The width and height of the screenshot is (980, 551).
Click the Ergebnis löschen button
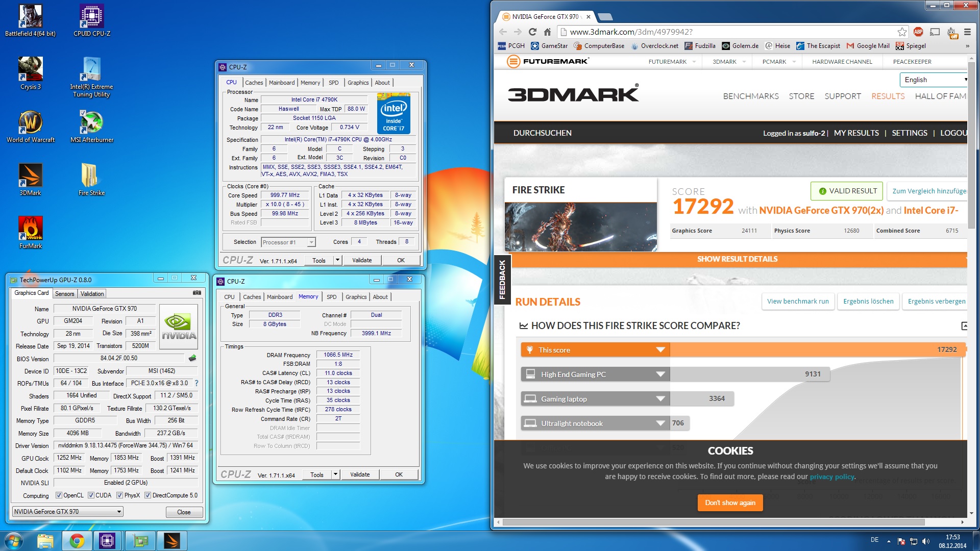(868, 302)
